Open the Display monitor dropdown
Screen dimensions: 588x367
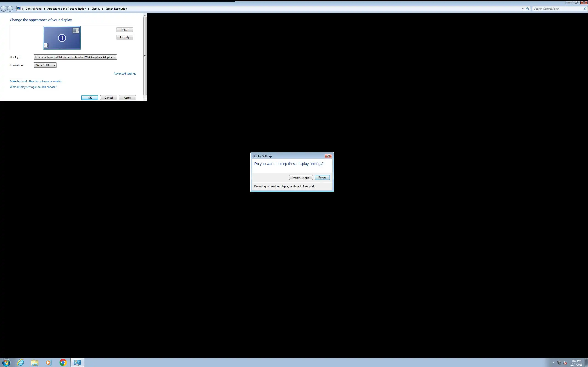75,57
